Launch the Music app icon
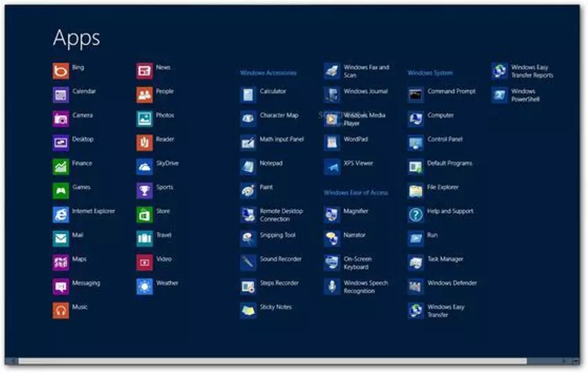Screen dimensions: 588x373 coord(61,311)
